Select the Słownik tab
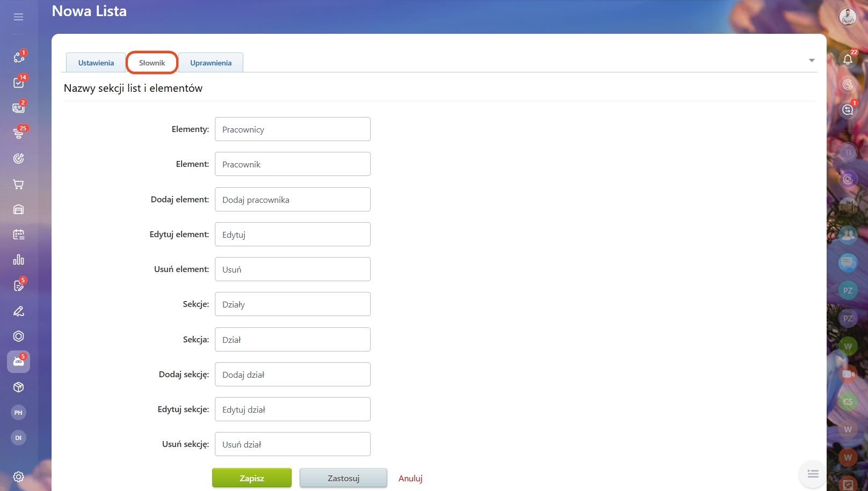This screenshot has height=491, width=868. [x=152, y=63]
